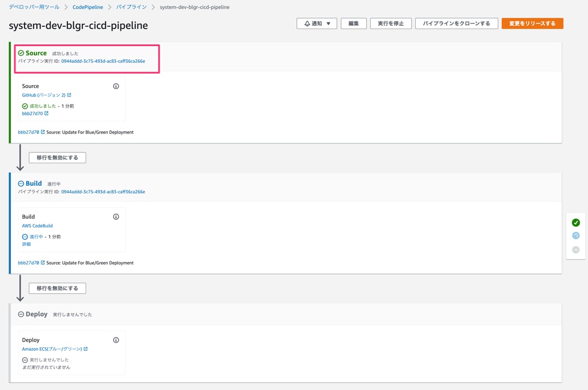588x390 pixels.
Task: Disable the transition between Build and Deploy stages
Action: point(57,288)
